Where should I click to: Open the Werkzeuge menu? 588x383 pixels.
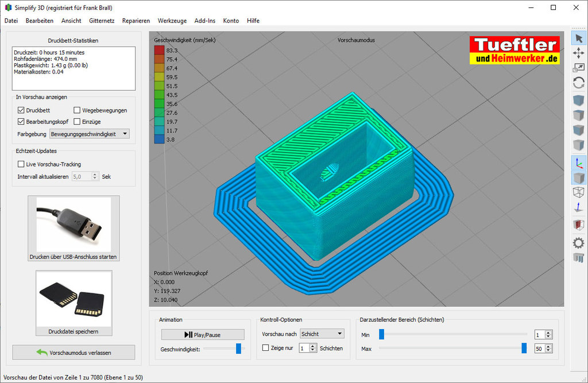pyautogui.click(x=172, y=21)
